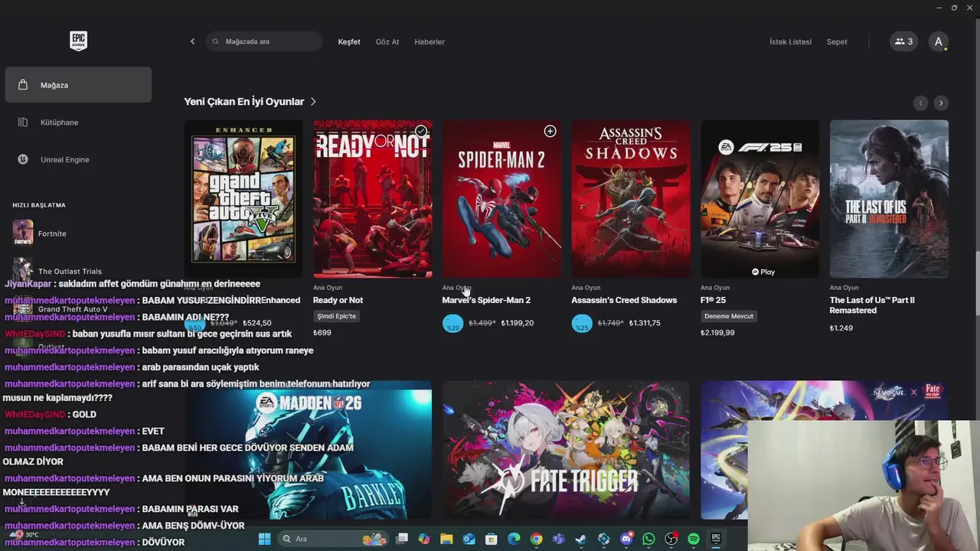Open the Sepet cart

point(837,41)
